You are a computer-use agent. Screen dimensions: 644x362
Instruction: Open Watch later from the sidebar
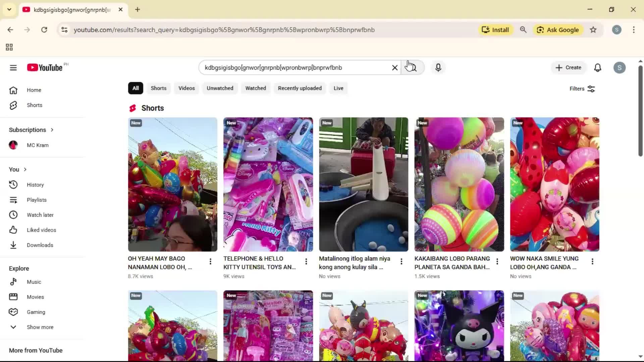pyautogui.click(x=40, y=215)
